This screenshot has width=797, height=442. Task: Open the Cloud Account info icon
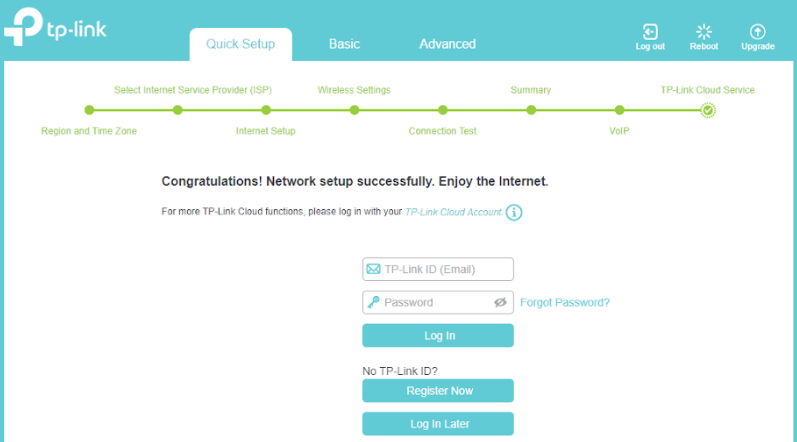pos(514,212)
